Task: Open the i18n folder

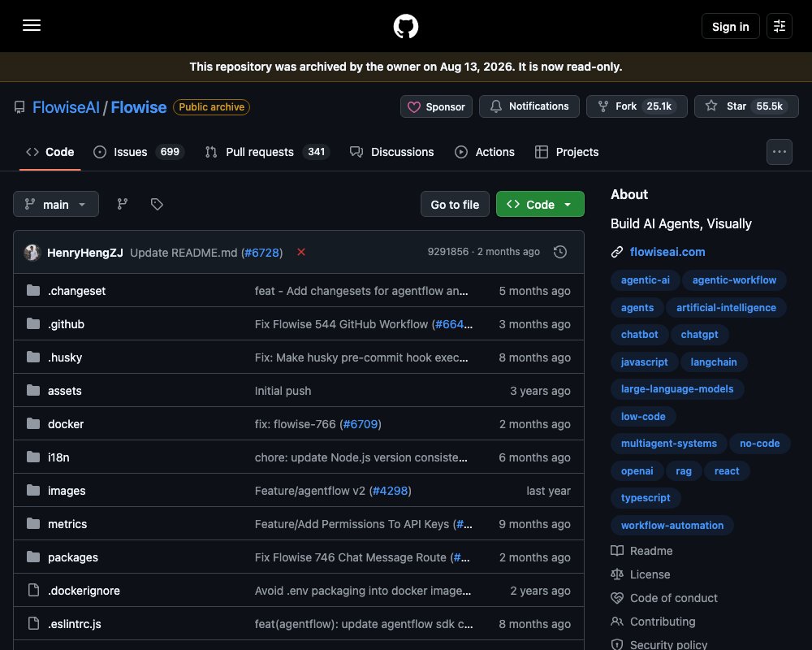Action: (x=58, y=457)
